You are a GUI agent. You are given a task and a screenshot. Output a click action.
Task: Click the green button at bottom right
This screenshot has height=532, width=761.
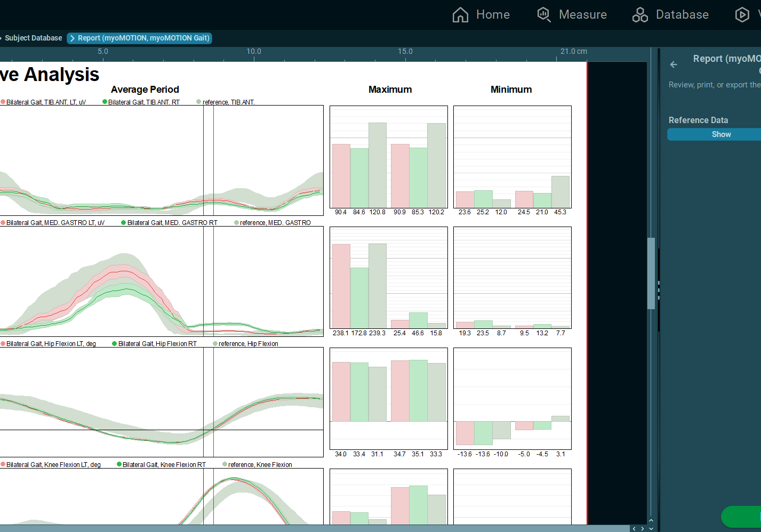tap(741, 517)
